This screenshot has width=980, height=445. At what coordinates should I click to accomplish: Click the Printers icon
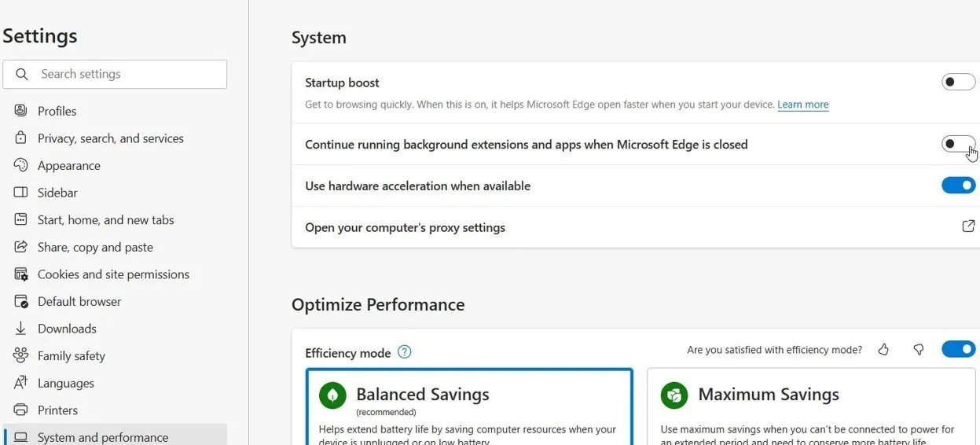click(x=21, y=410)
